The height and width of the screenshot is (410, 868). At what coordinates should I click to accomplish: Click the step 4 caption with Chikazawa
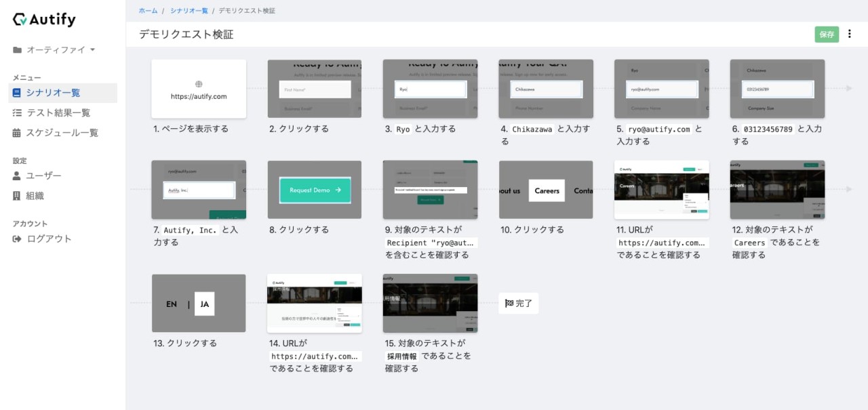pyautogui.click(x=546, y=135)
